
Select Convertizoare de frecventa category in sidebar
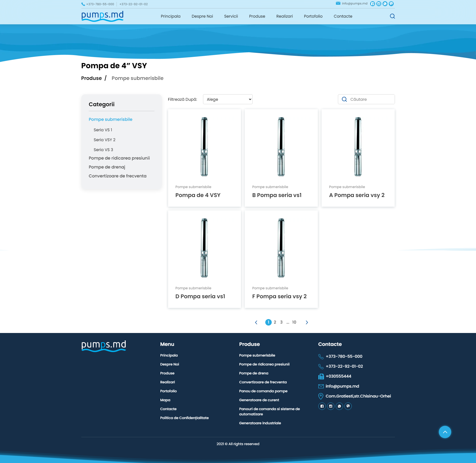tap(118, 176)
